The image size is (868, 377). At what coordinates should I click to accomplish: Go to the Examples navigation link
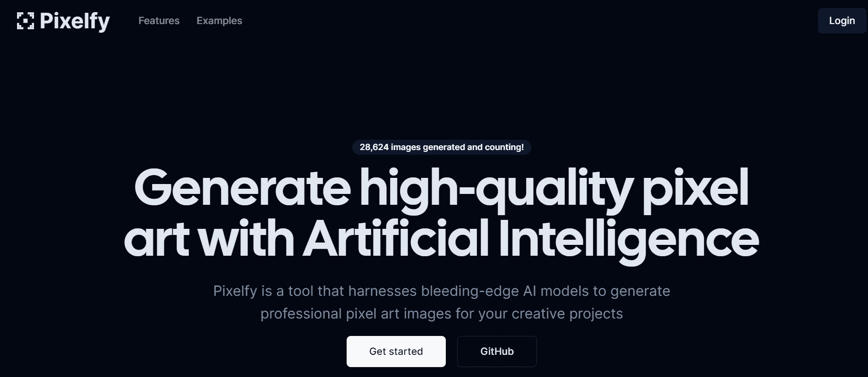coord(219,21)
